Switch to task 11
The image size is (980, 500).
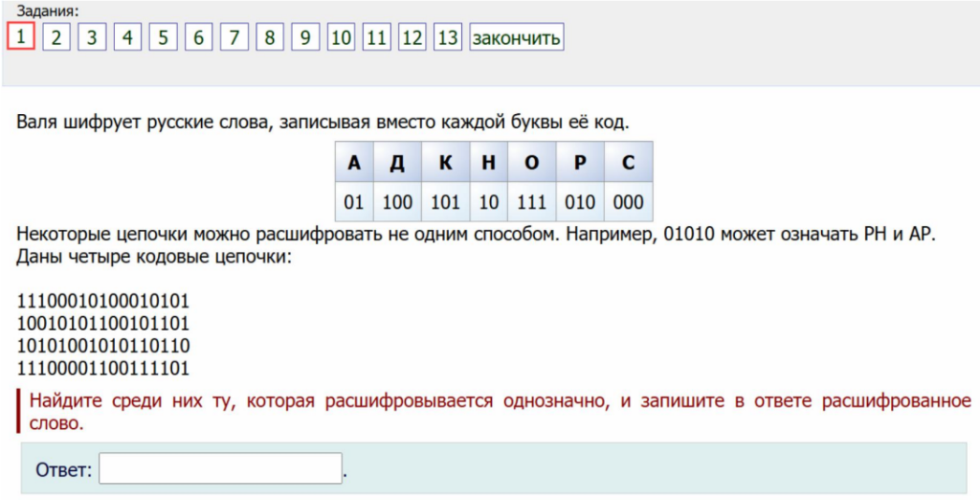(376, 37)
